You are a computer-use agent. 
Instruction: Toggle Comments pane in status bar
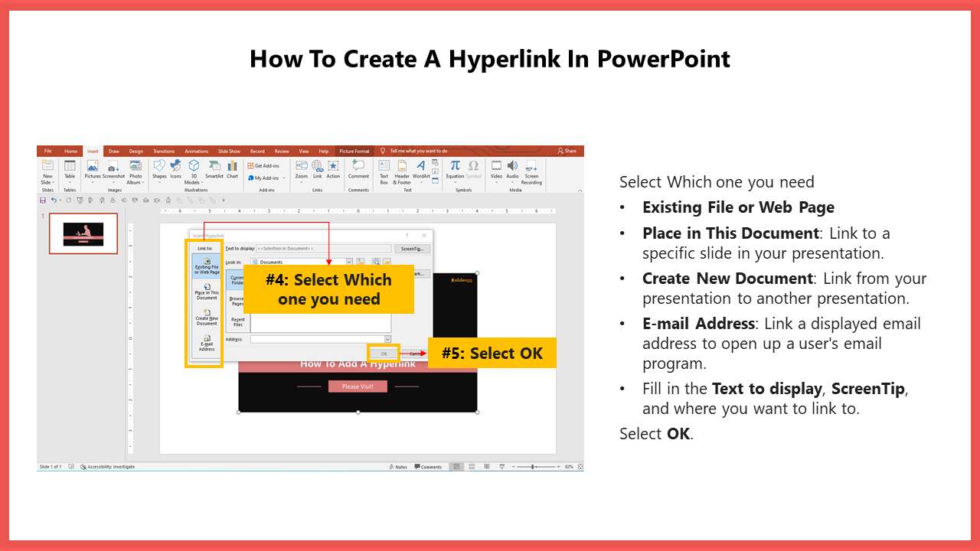click(428, 467)
